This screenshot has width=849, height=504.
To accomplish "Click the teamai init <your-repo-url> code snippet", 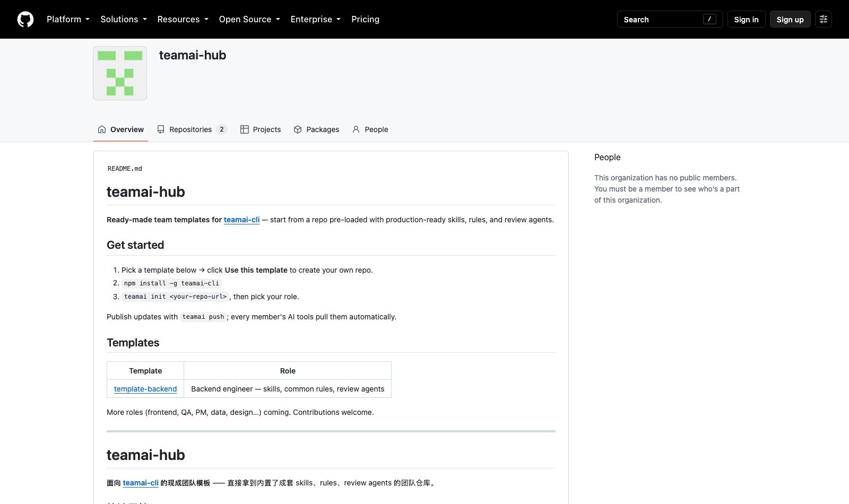I will coord(175,297).
